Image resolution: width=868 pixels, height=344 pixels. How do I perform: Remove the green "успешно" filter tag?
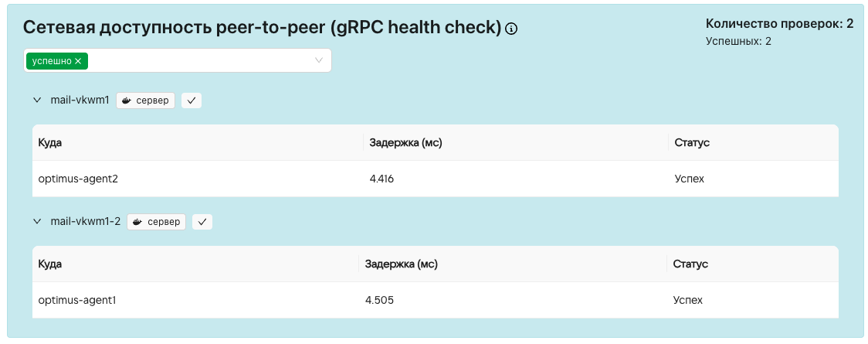pyautogui.click(x=78, y=61)
